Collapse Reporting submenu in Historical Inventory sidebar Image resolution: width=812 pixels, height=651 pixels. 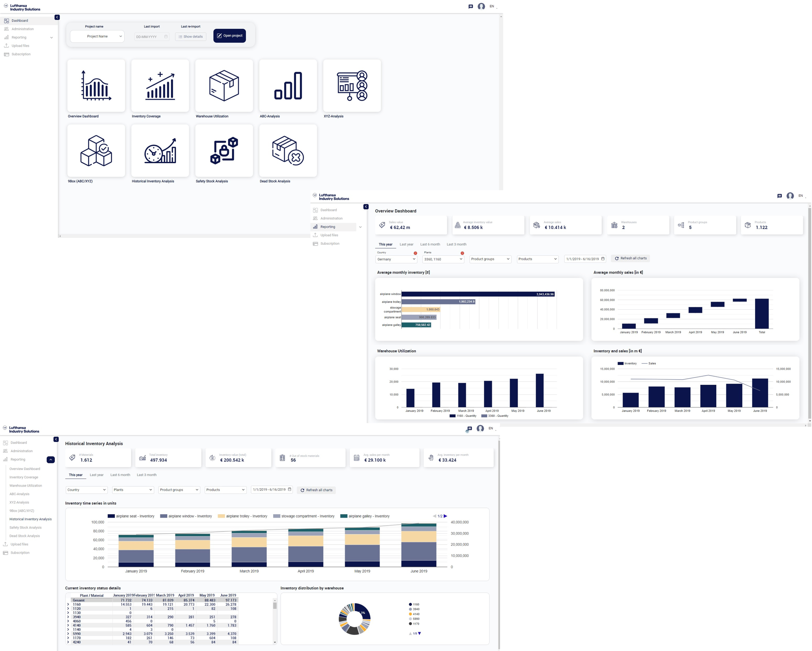(51, 460)
